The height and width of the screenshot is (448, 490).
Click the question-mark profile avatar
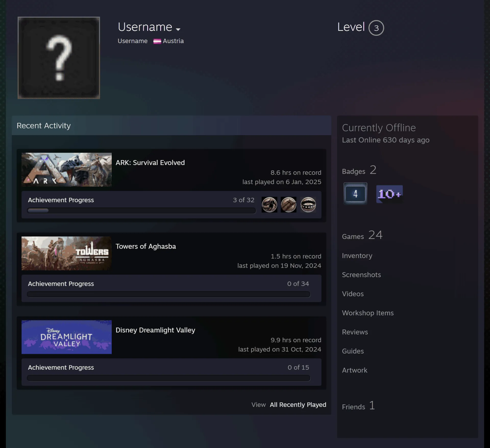pos(59,58)
